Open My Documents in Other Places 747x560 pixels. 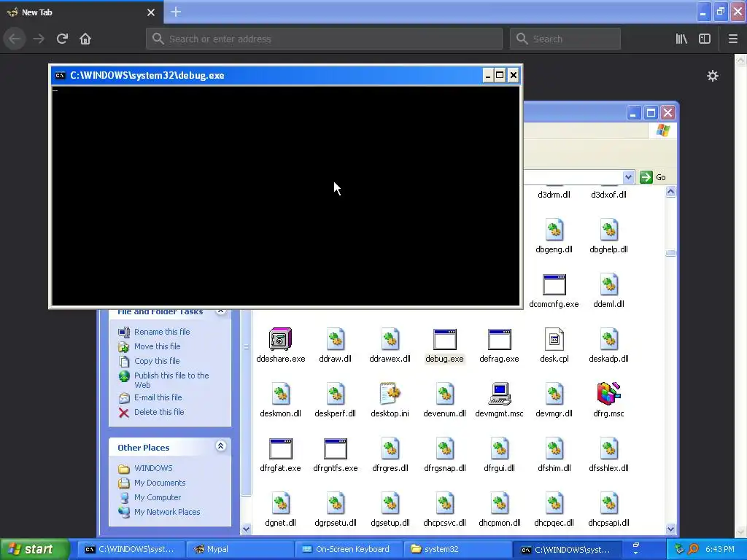(160, 483)
